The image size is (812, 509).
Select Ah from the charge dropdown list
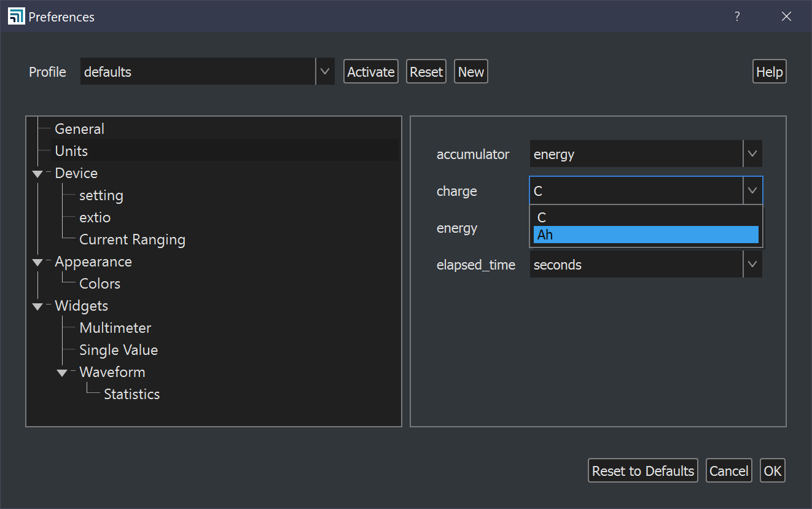click(x=645, y=235)
